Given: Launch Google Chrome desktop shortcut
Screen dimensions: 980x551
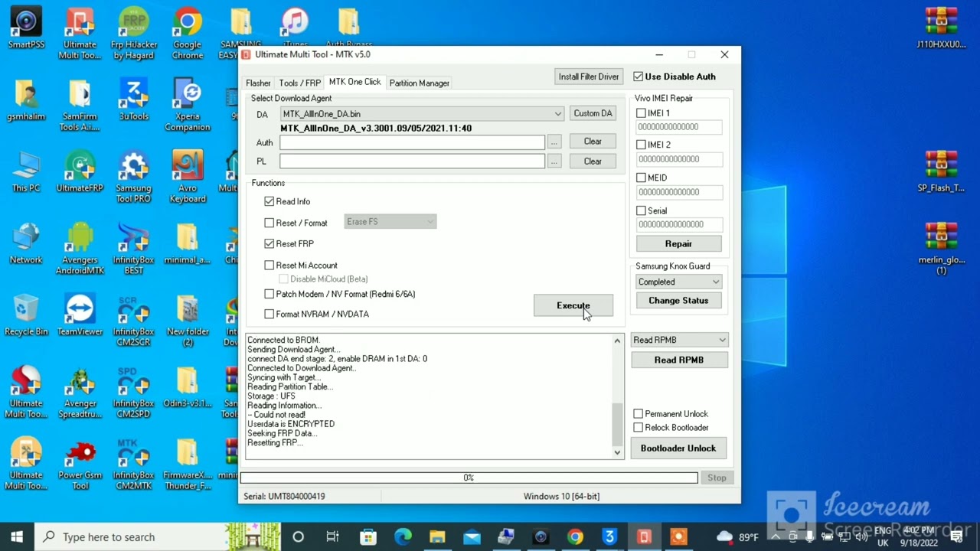Looking at the screenshot, I should [188, 34].
